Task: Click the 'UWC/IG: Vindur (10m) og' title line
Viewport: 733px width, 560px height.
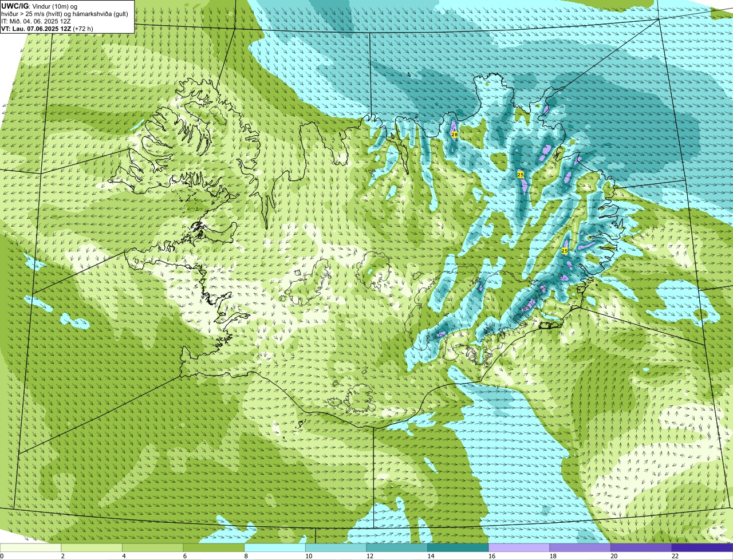Action: tap(40, 6)
